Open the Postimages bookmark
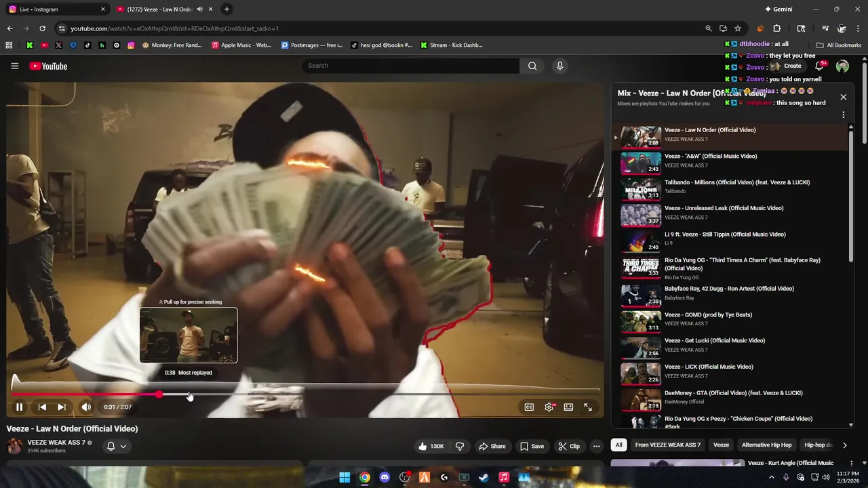Viewport: 868px width, 488px height. 313,45
